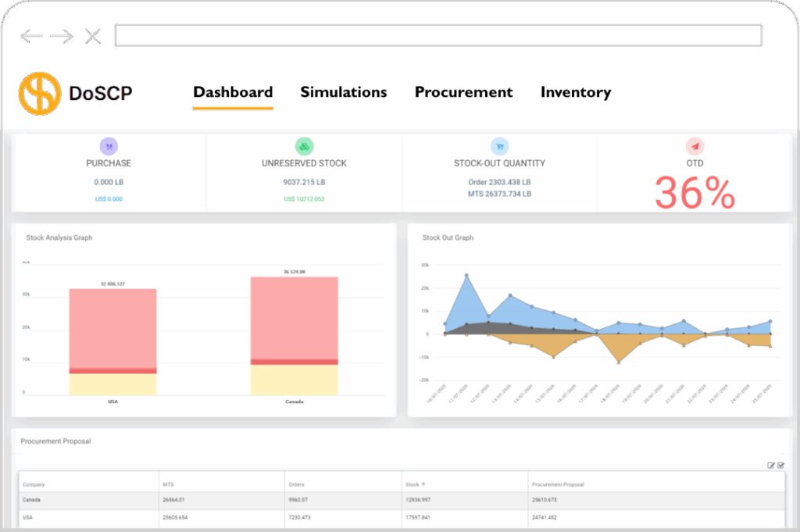Click the blue Stock-Out Quantity cart icon
The image size is (800, 532).
tap(499, 146)
